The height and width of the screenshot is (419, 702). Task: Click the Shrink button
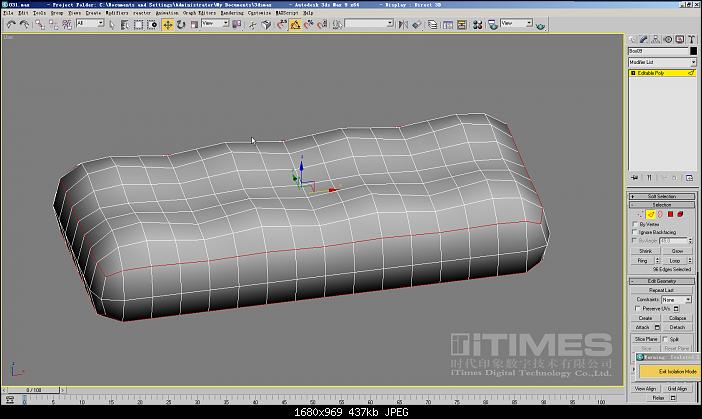(646, 251)
